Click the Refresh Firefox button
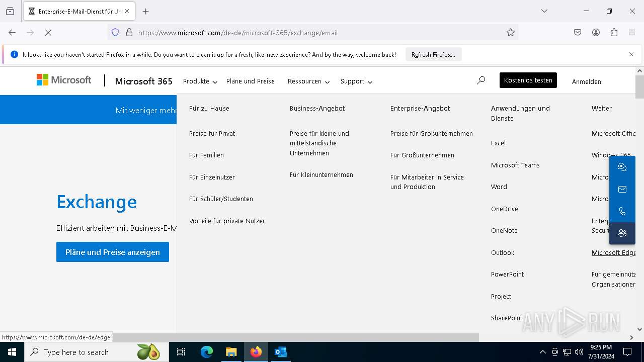This screenshot has width=644, height=362. 433,55
